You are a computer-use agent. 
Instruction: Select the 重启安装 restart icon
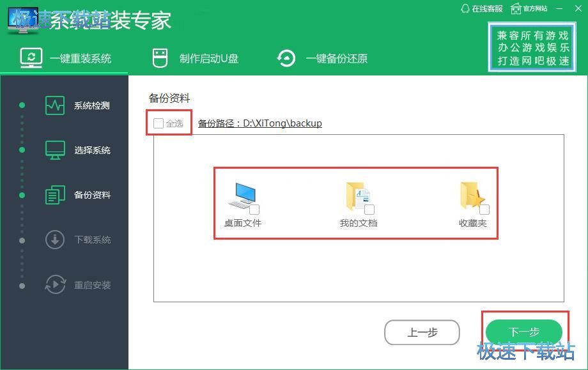click(x=57, y=284)
